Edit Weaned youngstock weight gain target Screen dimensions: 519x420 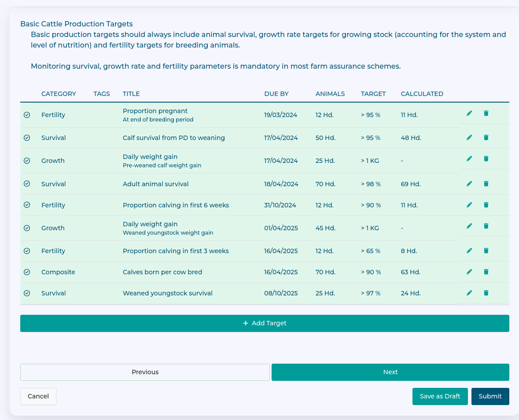click(469, 226)
